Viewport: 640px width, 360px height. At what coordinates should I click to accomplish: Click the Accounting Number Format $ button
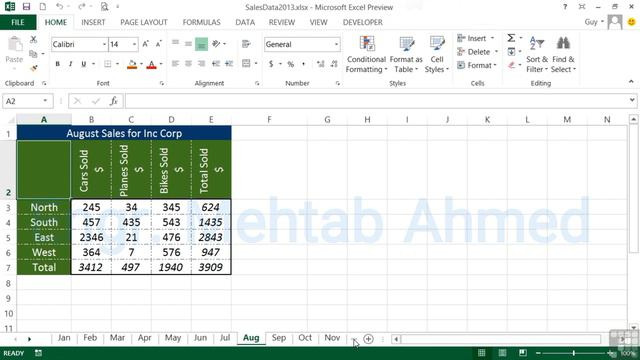[x=271, y=64]
